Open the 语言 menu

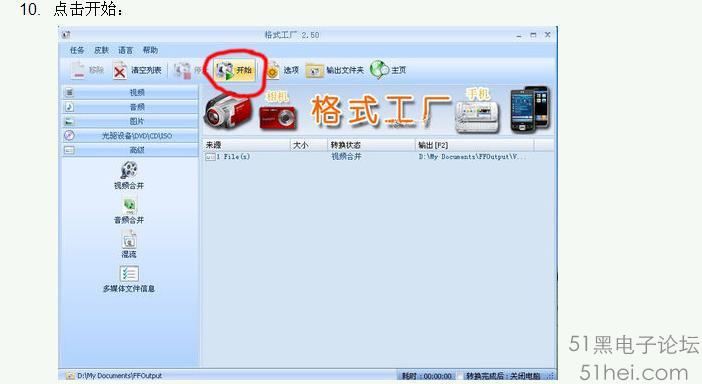coord(126,50)
